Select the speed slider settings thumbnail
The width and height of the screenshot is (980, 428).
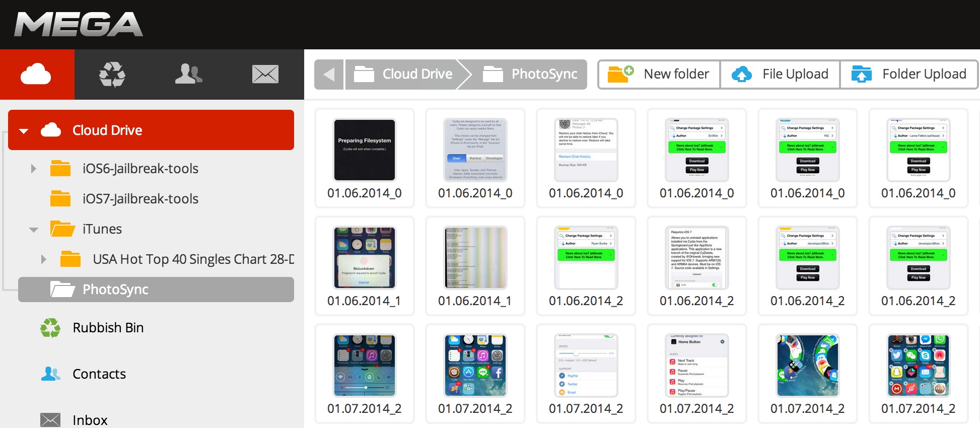(x=586, y=366)
